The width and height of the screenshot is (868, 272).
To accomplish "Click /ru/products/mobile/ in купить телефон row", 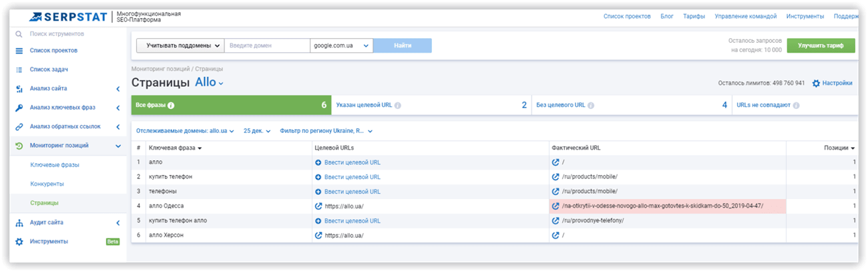I will tap(590, 177).
